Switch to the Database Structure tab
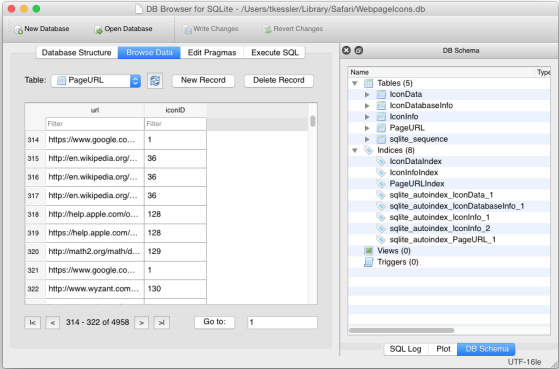The width and height of the screenshot is (559, 369). click(x=77, y=52)
